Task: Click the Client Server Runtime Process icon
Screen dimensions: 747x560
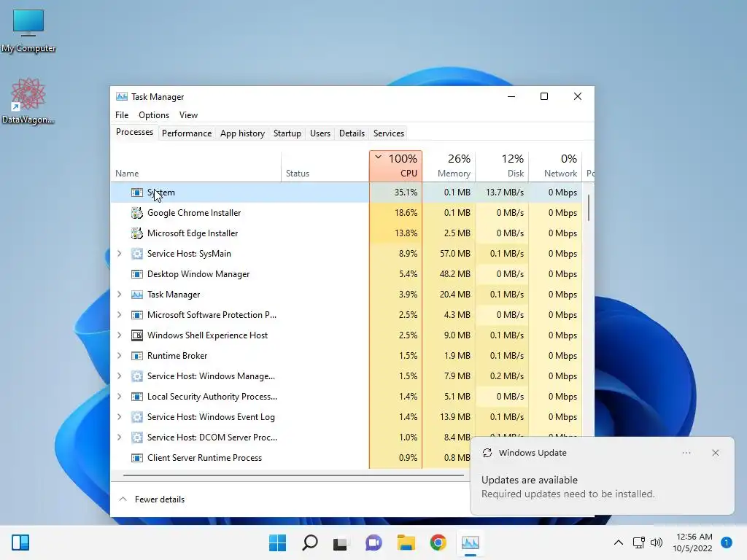Action: [136, 458]
